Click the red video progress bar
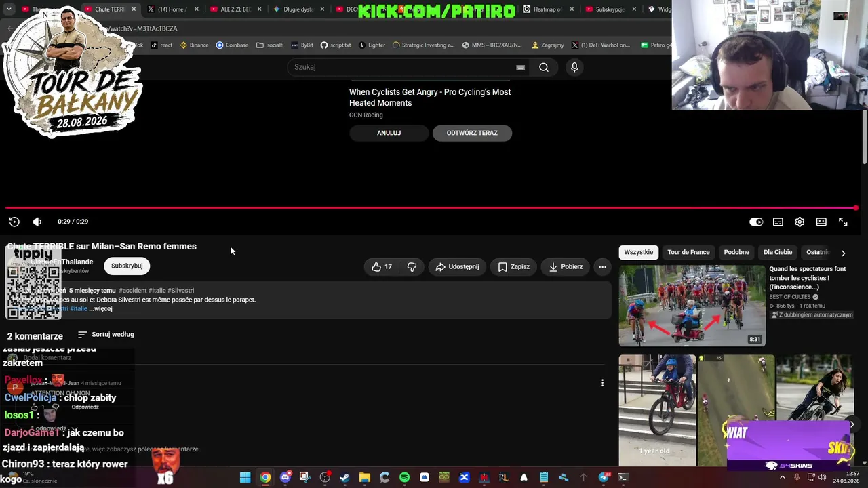 tap(431, 208)
